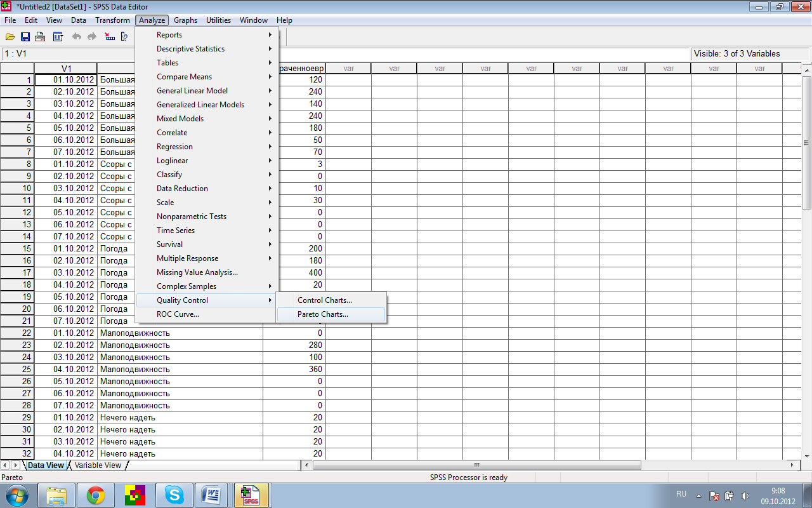
Task: Open the Graphs menu
Action: click(x=185, y=20)
